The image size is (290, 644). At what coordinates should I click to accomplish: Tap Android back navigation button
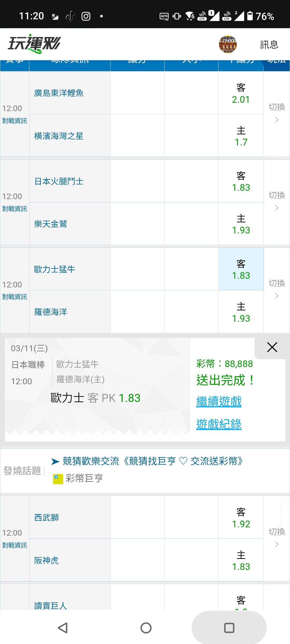63,628
